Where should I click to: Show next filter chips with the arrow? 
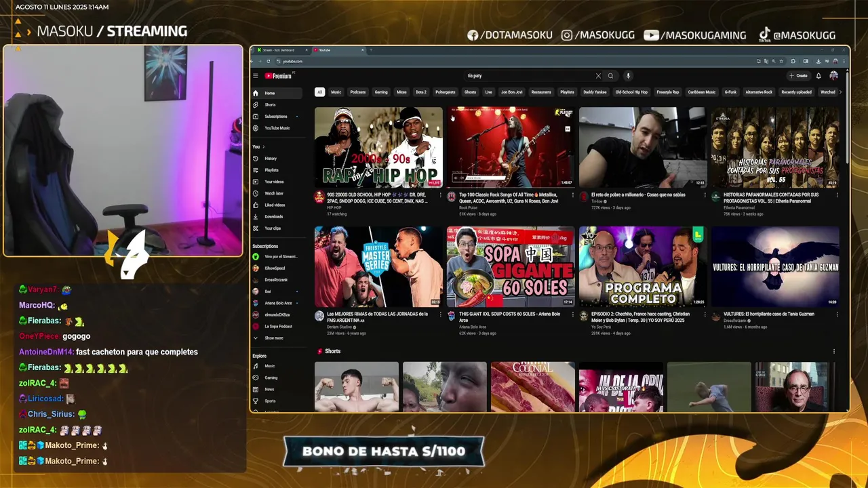click(840, 92)
